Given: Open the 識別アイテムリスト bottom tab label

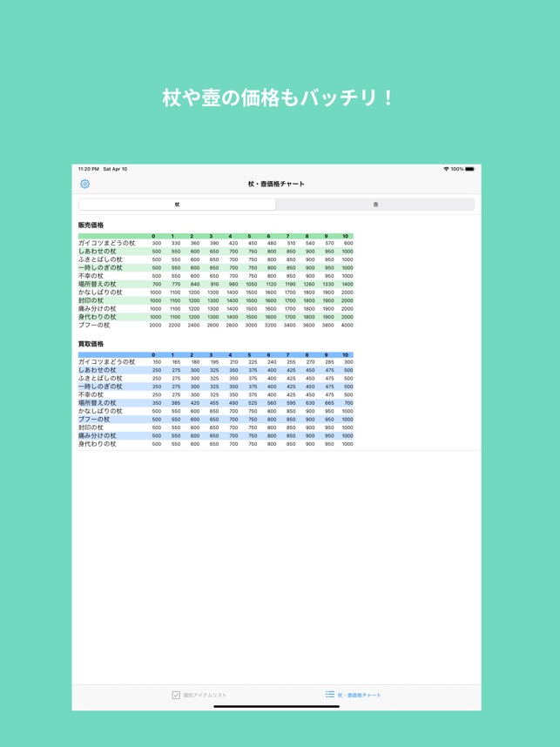Looking at the screenshot, I should [x=205, y=696].
